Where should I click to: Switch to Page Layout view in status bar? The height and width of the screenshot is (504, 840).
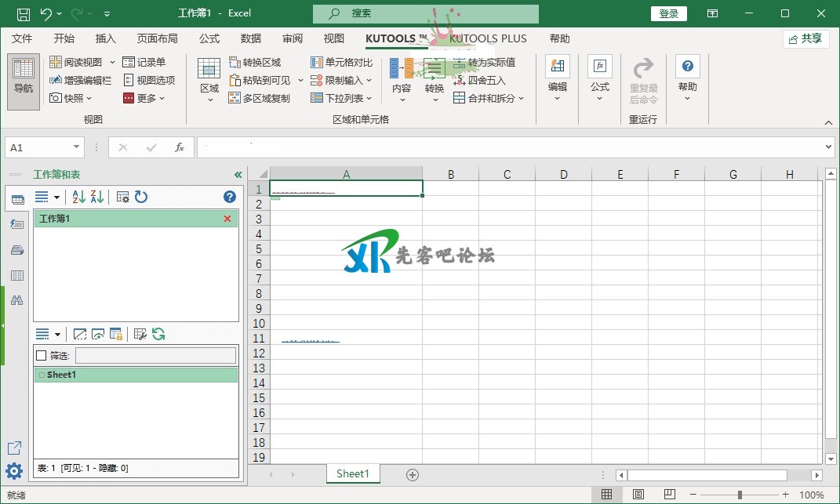(x=638, y=495)
